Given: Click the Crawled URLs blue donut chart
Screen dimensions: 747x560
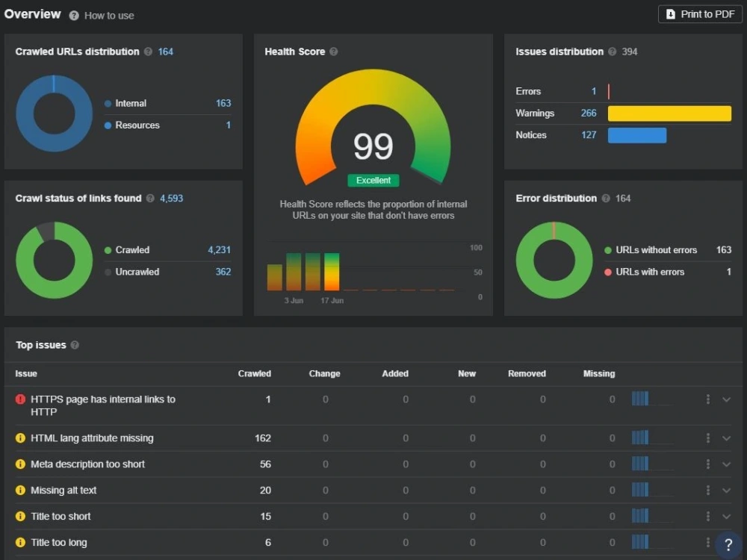Looking at the screenshot, I should [x=54, y=113].
